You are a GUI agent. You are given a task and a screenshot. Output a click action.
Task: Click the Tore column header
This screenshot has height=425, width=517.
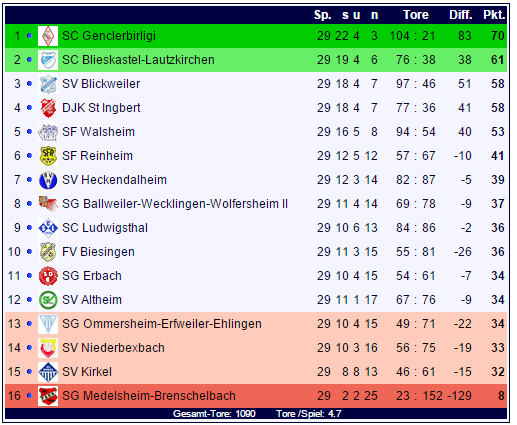tap(416, 15)
